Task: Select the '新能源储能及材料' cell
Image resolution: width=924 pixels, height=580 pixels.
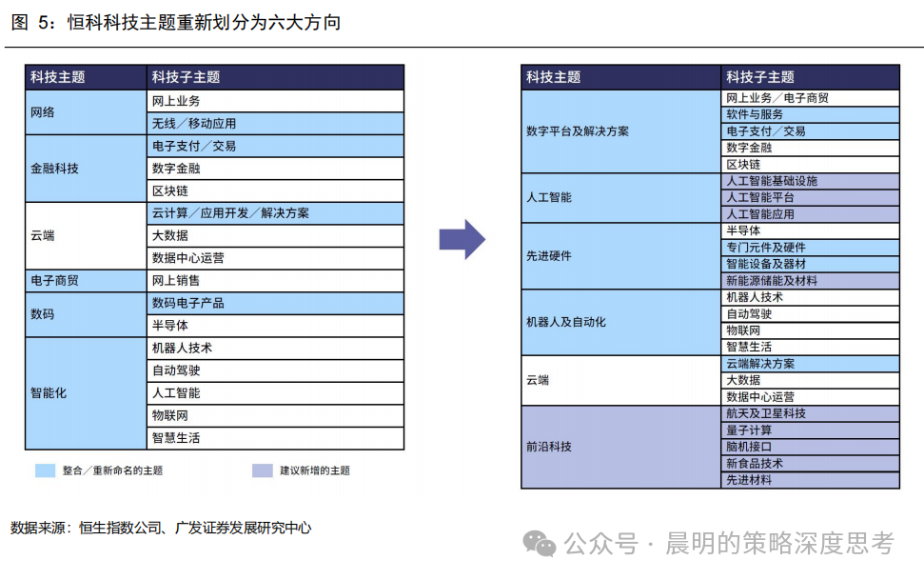Action: (810, 281)
